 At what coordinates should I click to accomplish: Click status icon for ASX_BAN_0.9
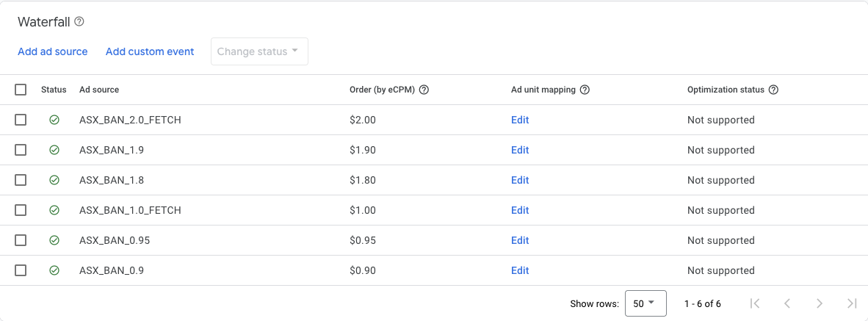(54, 270)
